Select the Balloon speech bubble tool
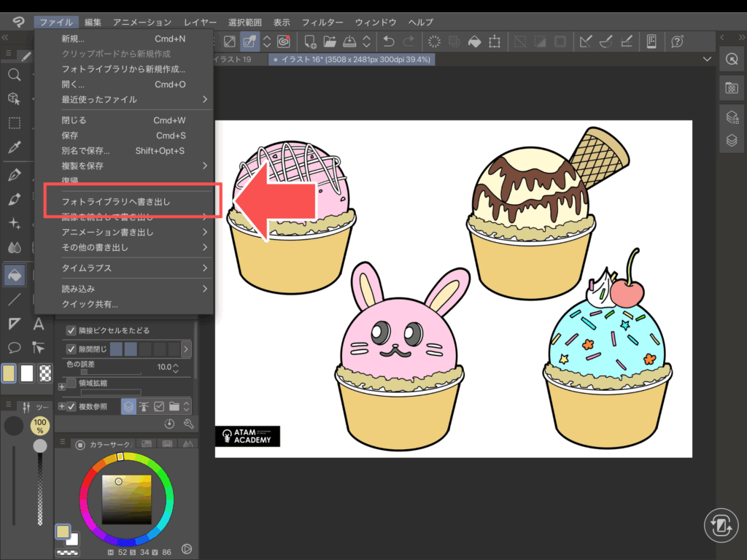This screenshot has height=560, width=747. [x=14, y=347]
